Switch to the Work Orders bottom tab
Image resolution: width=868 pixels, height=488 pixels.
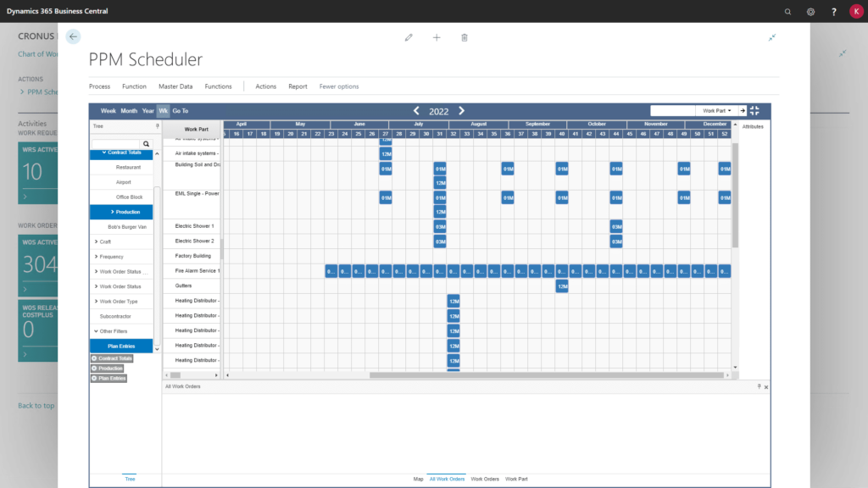click(x=485, y=480)
